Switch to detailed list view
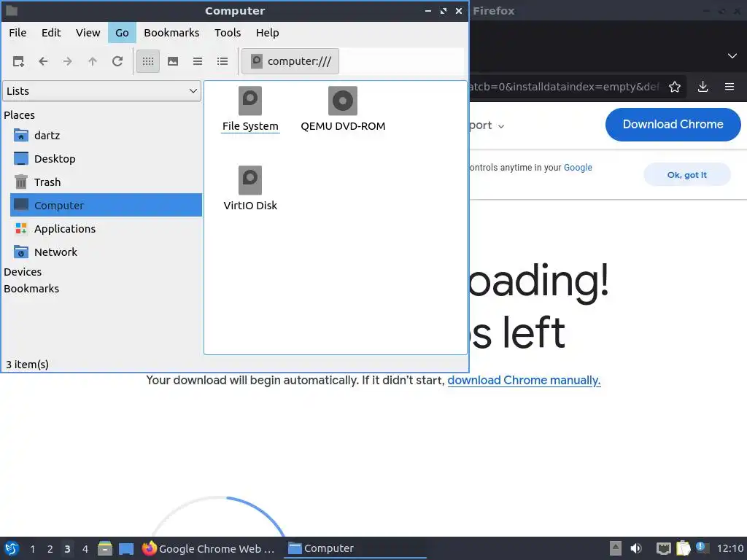 (222, 61)
